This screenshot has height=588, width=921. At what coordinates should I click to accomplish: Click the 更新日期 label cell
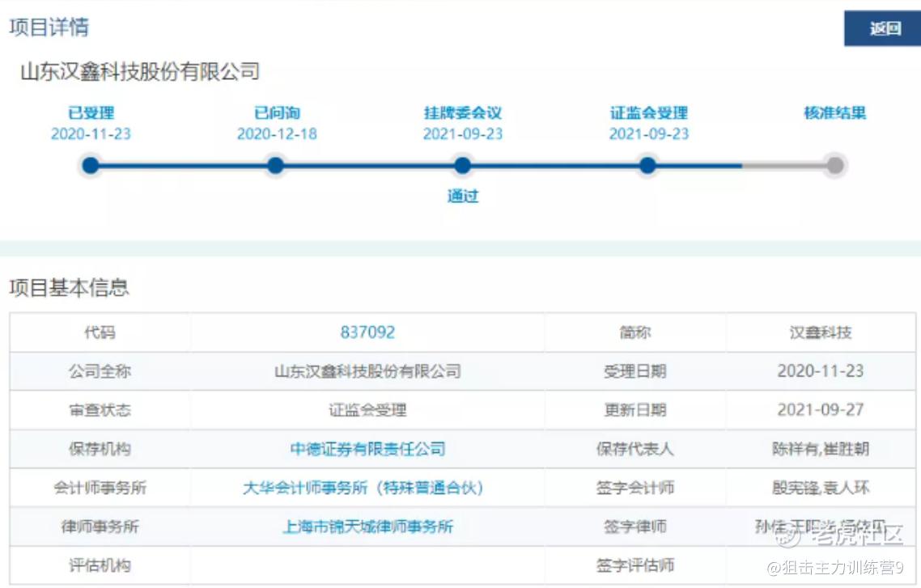(635, 410)
